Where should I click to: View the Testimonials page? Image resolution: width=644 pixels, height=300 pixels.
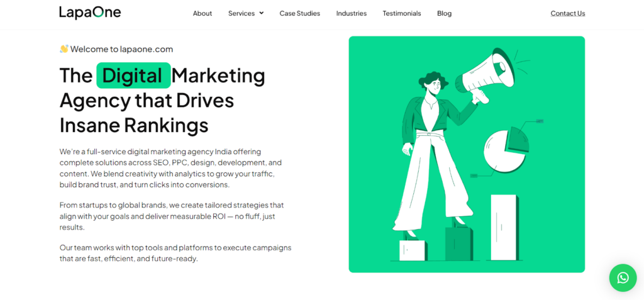[402, 13]
